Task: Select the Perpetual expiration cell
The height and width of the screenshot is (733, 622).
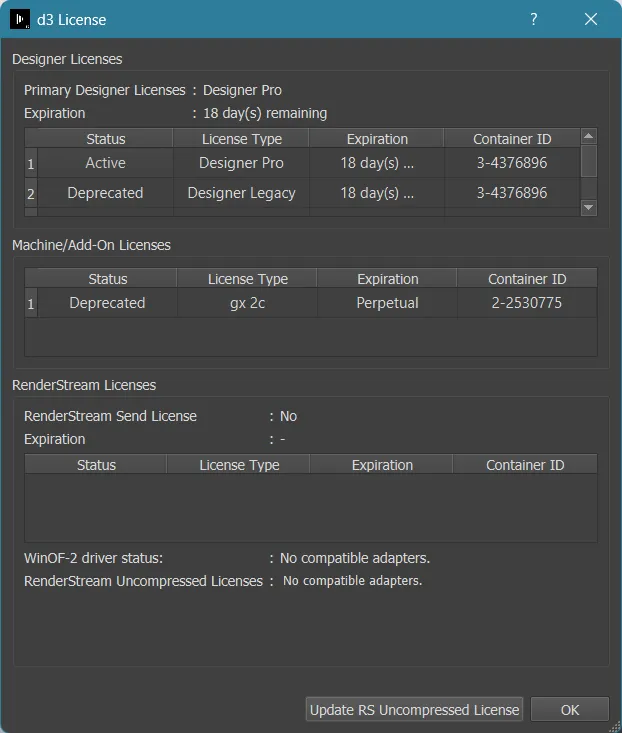Action: click(387, 303)
